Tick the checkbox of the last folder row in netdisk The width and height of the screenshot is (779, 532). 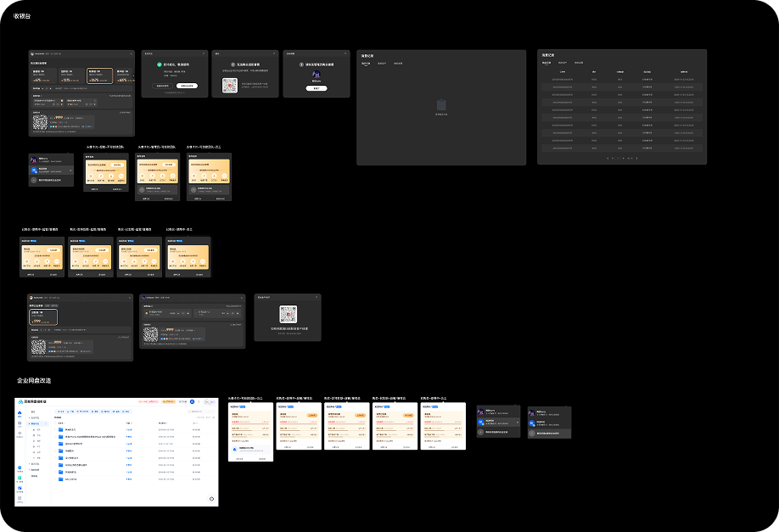click(55, 479)
